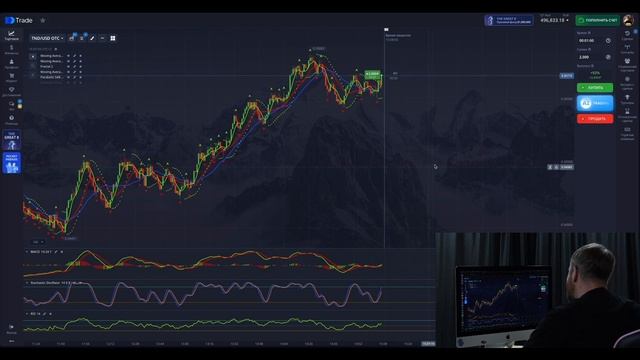
Task: Open the multi-chart grid layout icon
Action: pyautogui.click(x=113, y=38)
